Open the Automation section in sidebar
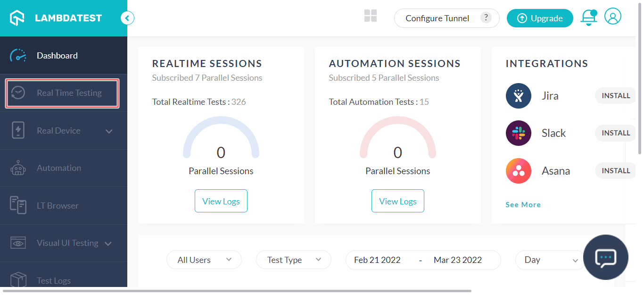The image size is (644, 295). [x=59, y=168]
